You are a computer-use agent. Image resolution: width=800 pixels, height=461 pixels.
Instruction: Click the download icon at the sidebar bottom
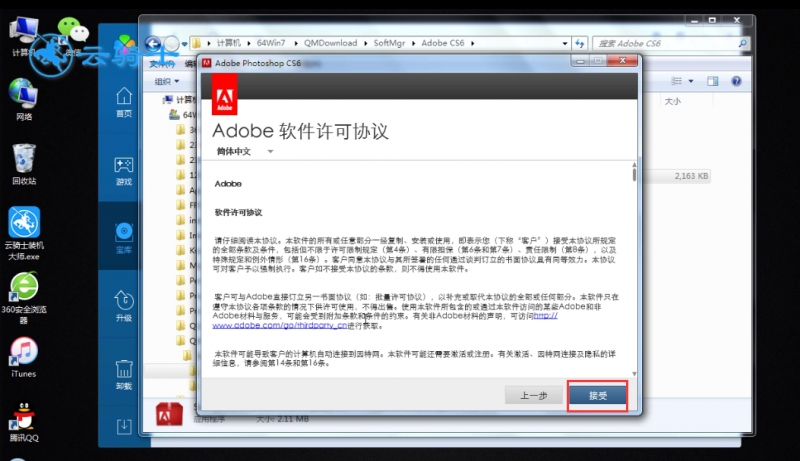coord(124,426)
